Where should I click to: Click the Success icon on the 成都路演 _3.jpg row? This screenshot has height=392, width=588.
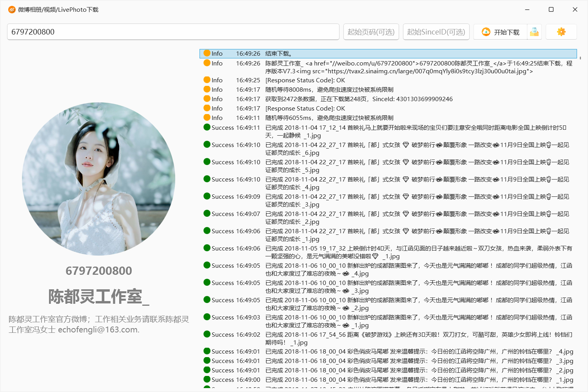[207, 282]
